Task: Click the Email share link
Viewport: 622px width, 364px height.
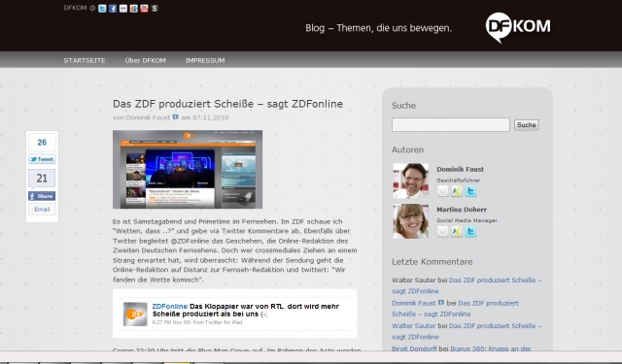Action: pyautogui.click(x=42, y=209)
